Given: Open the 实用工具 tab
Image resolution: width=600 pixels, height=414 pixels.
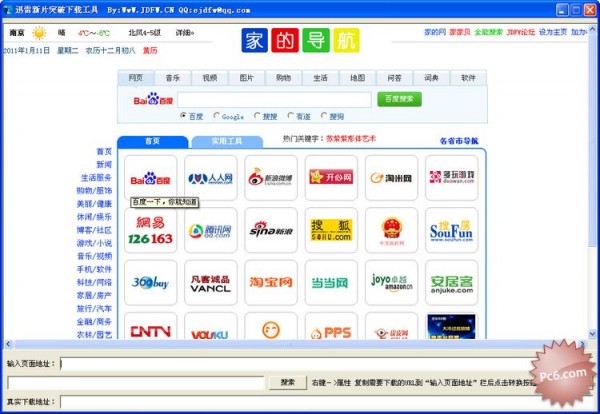Looking at the screenshot, I should tap(227, 141).
